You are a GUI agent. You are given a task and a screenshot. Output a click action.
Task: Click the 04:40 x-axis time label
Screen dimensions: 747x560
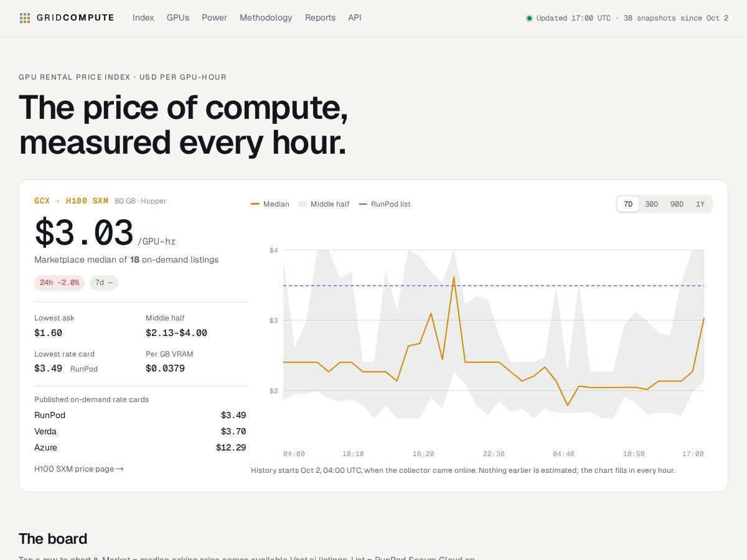click(x=563, y=454)
